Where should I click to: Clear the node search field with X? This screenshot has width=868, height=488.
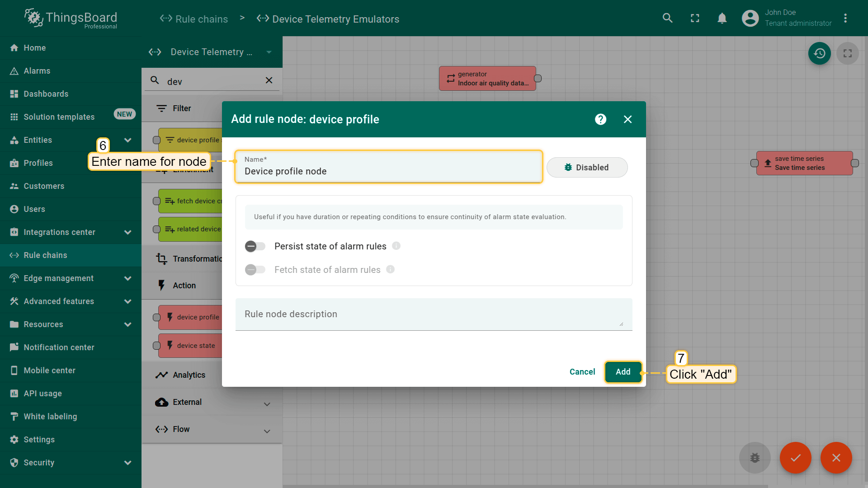pyautogui.click(x=269, y=80)
